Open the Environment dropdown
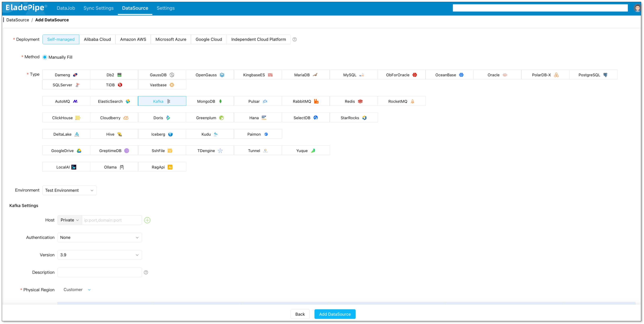 (x=70, y=190)
